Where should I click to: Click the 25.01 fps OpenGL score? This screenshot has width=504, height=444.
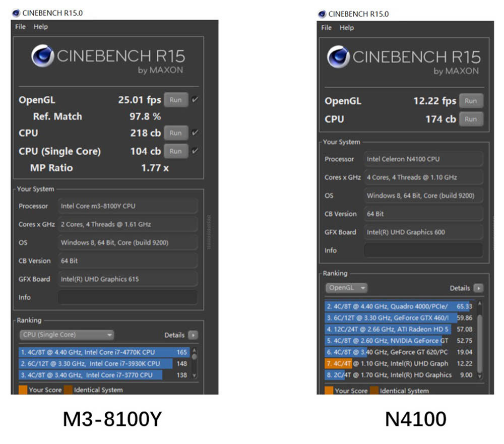140,100
